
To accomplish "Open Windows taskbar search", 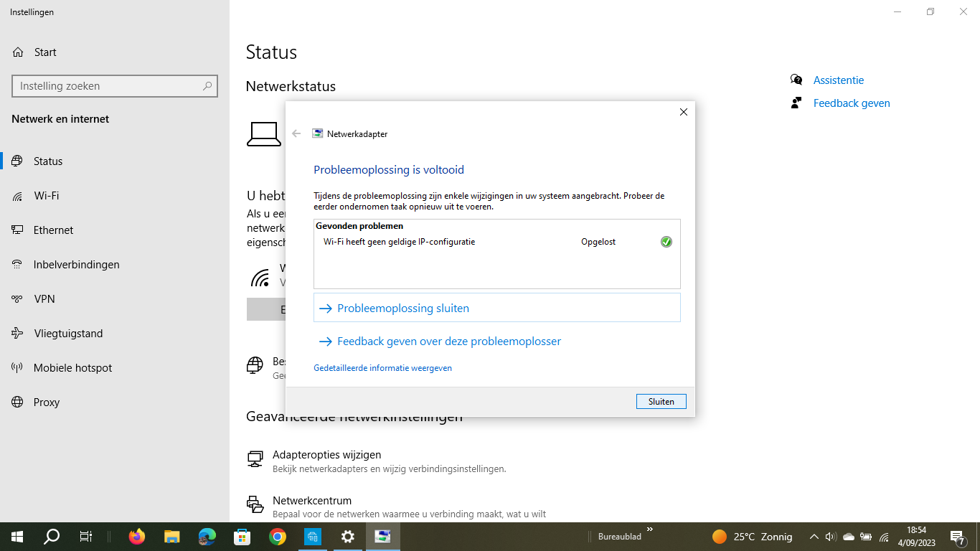I will tap(52, 537).
